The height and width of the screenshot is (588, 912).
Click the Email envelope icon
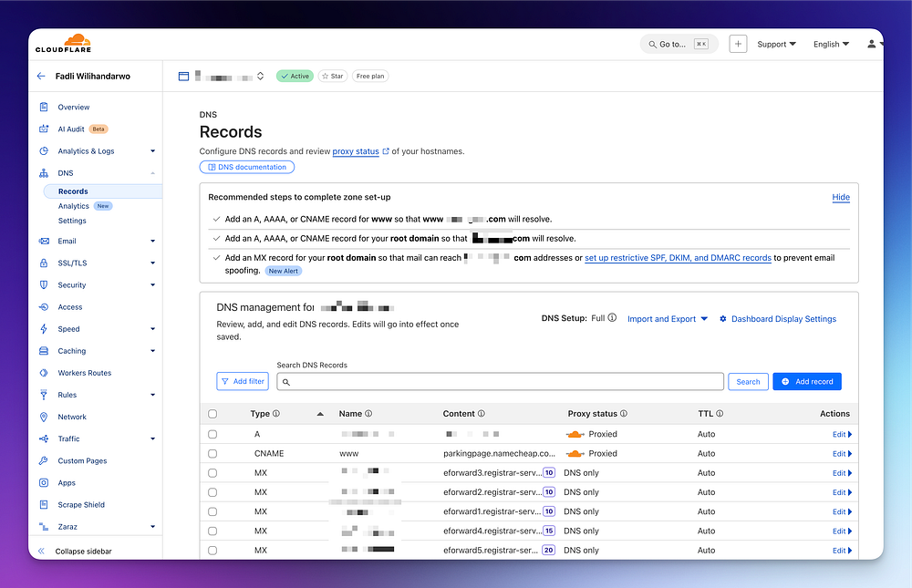click(44, 242)
